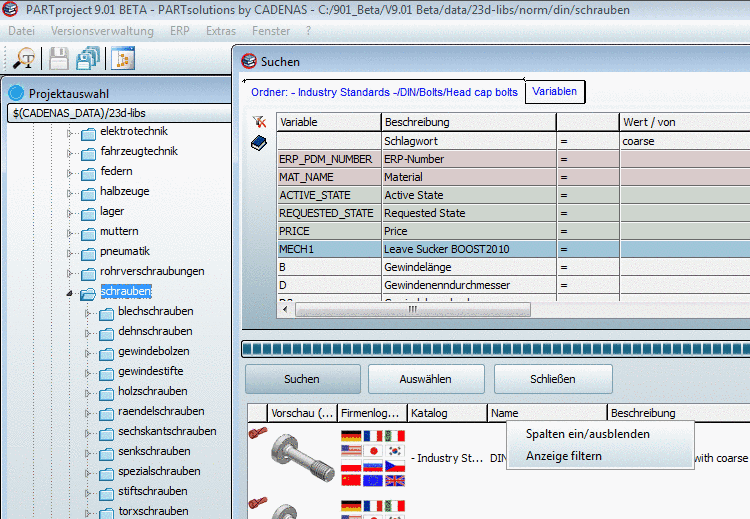Select the torxschrauben tree folder

153,511
